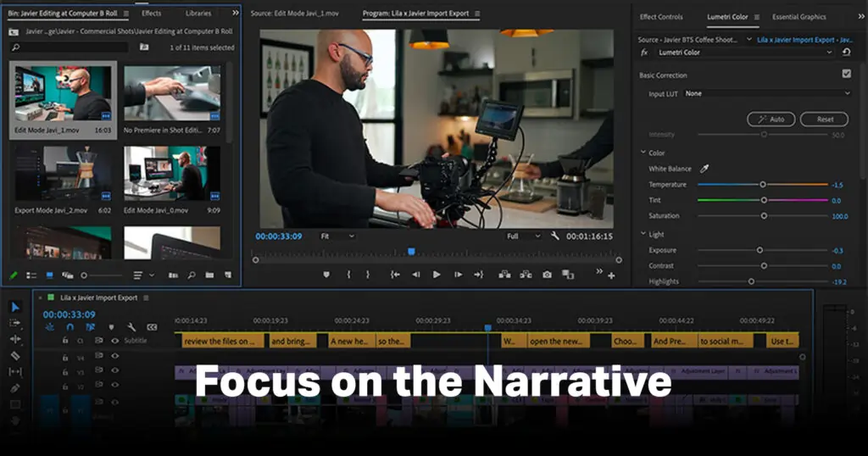Click the New Bin folder icon in Project panel
The image size is (868, 456).
tap(209, 275)
